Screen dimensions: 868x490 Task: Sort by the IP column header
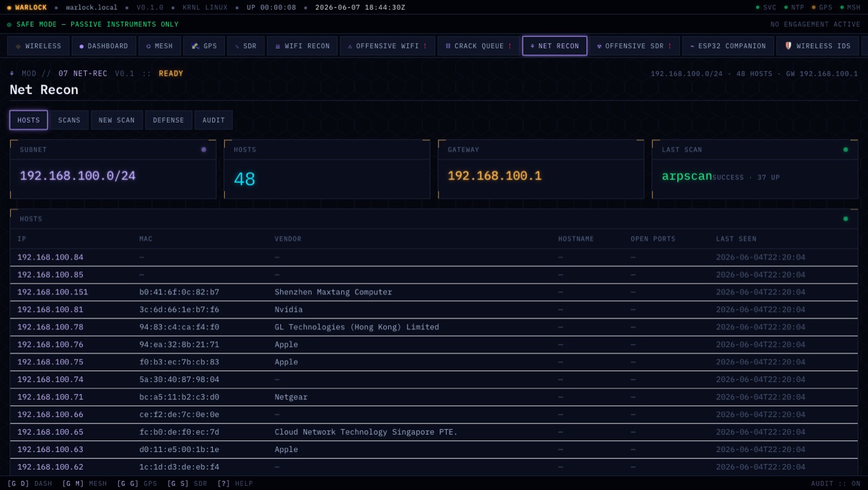(x=22, y=239)
